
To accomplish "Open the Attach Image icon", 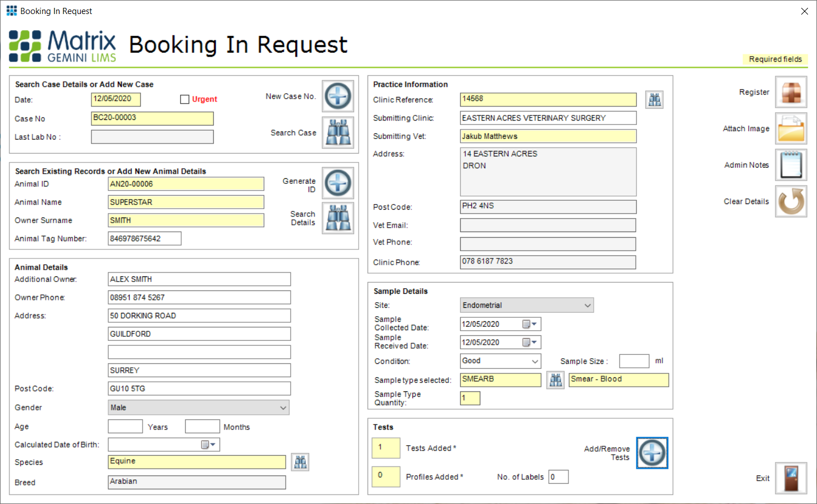I will [x=791, y=128].
